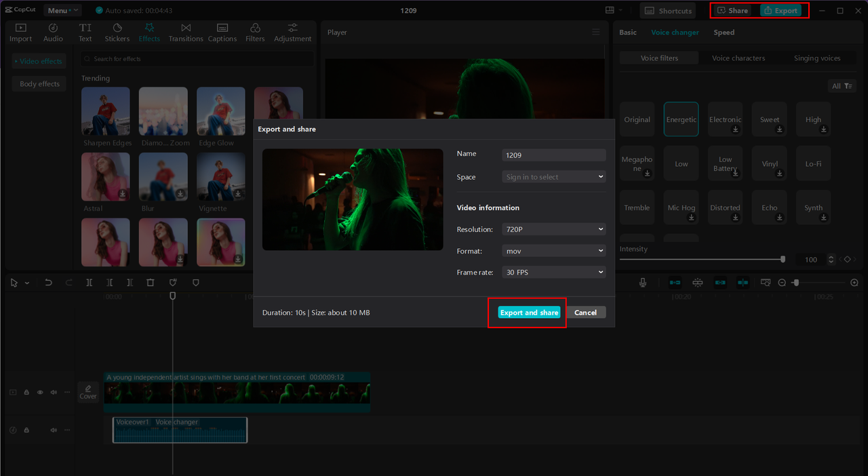This screenshot has width=868, height=476.
Task: Open the Frame rate 30 FPS dropdown
Action: 554,272
